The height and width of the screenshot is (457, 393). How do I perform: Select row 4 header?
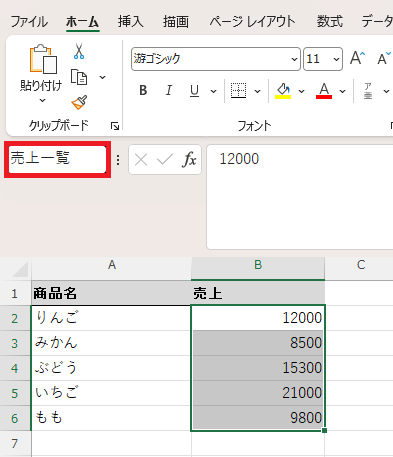[x=15, y=368]
